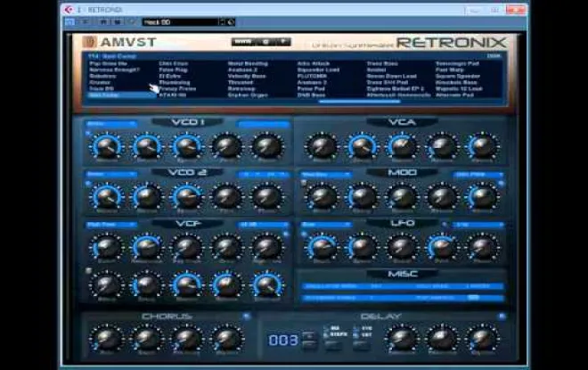Click the Delay 003 numeric display

tap(283, 340)
